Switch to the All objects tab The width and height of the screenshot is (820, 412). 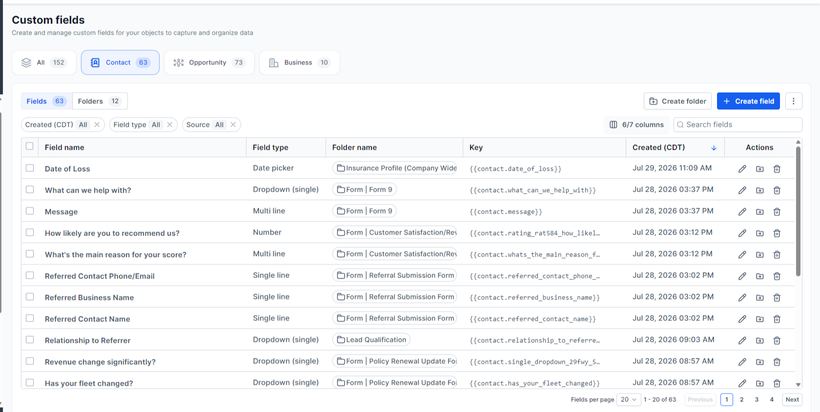(44, 63)
